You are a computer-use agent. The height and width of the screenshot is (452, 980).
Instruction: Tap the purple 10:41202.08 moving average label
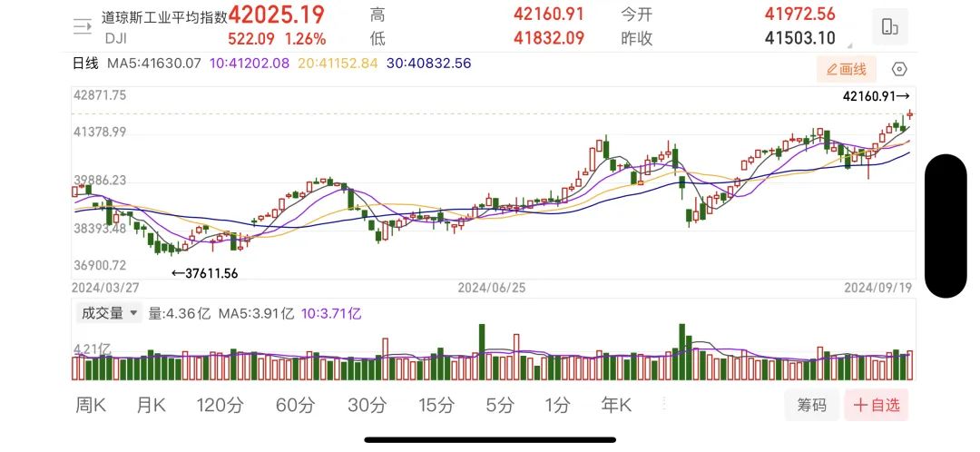250,64
